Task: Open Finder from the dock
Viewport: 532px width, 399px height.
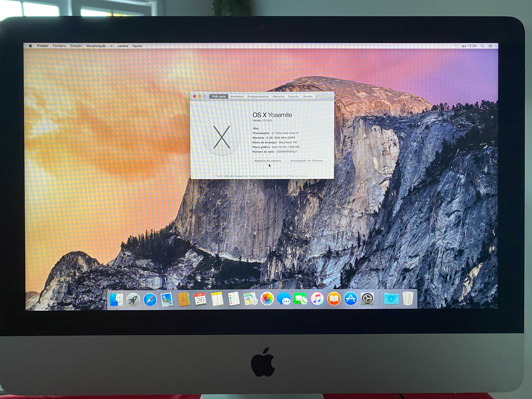Action: coord(116,300)
